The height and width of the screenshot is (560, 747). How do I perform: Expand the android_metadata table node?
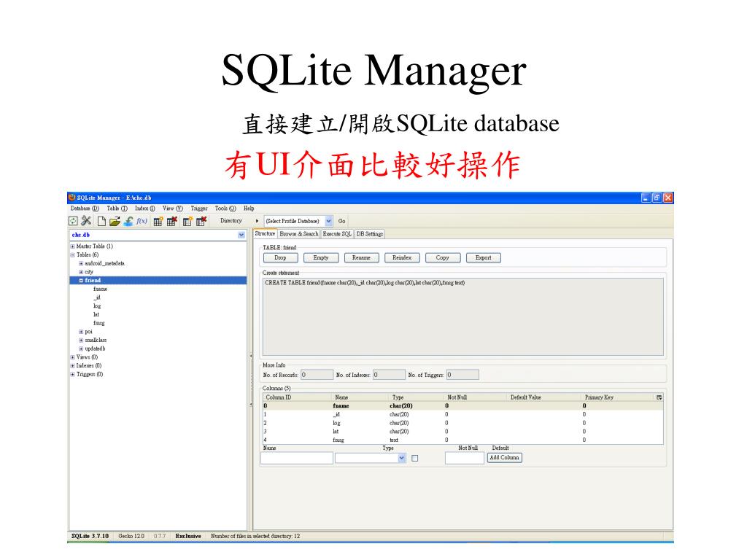[81, 264]
